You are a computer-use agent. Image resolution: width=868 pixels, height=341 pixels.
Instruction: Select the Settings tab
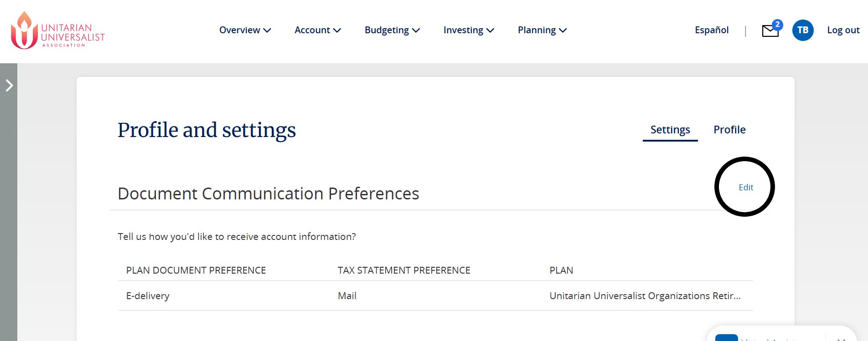(670, 130)
